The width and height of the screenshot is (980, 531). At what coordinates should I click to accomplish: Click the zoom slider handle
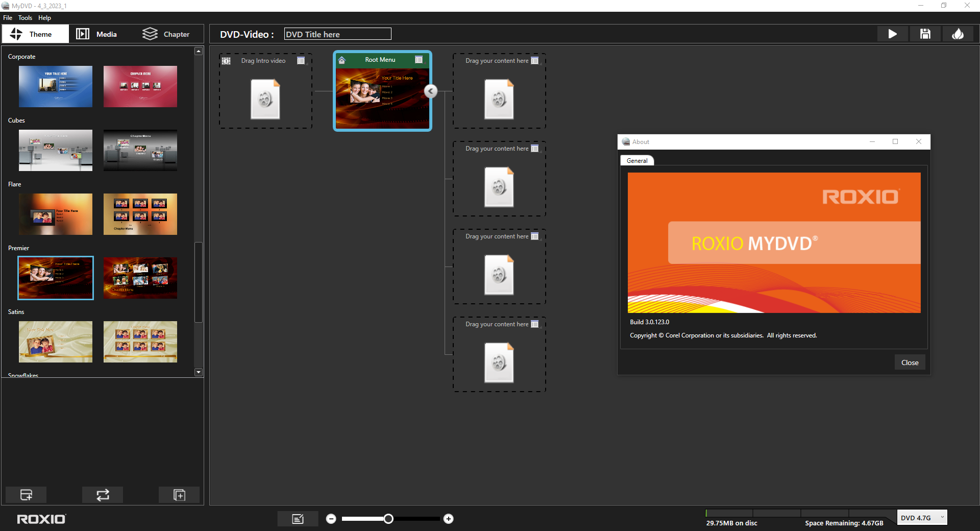coord(388,519)
